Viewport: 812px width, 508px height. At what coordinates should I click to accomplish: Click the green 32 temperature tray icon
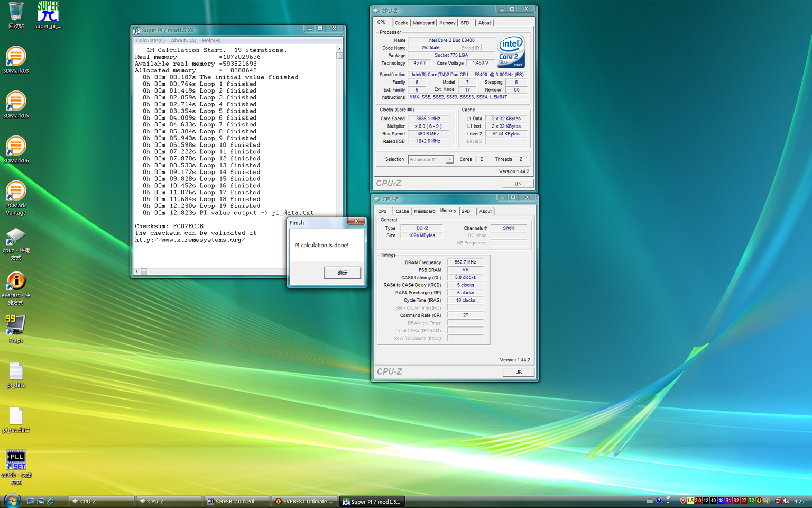[x=751, y=501]
